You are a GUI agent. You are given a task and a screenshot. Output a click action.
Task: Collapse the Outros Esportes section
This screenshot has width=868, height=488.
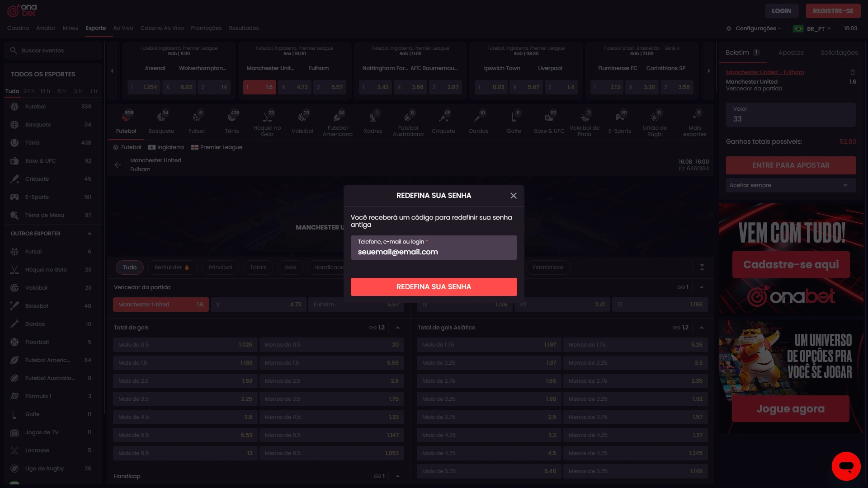coord(89,234)
